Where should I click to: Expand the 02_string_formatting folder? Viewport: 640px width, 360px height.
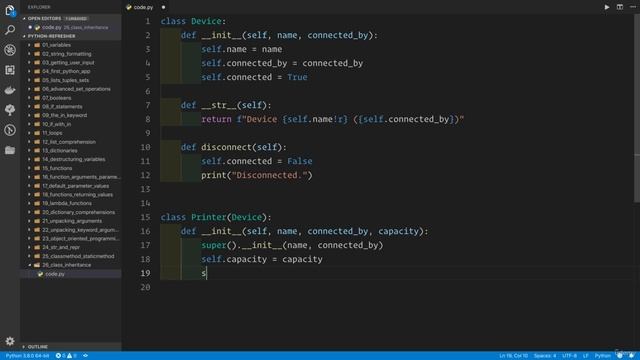[x=71, y=54]
